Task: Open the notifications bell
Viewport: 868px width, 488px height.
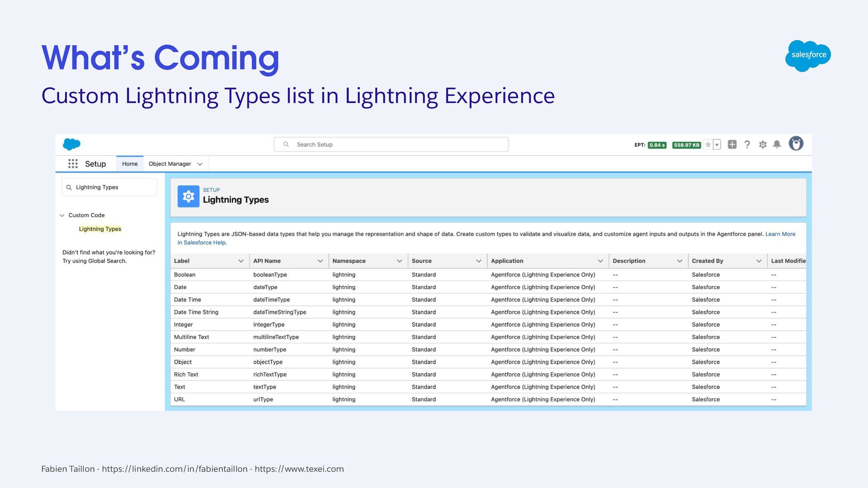Action: pos(777,145)
